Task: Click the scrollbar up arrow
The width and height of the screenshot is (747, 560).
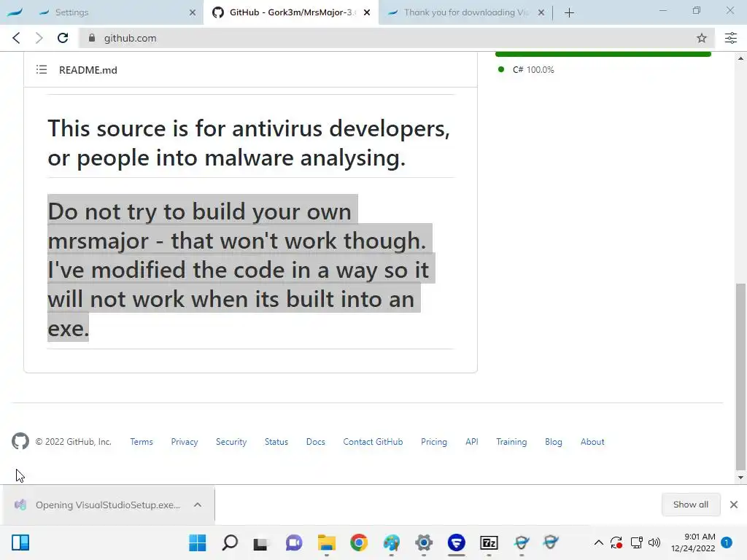Action: (x=740, y=58)
